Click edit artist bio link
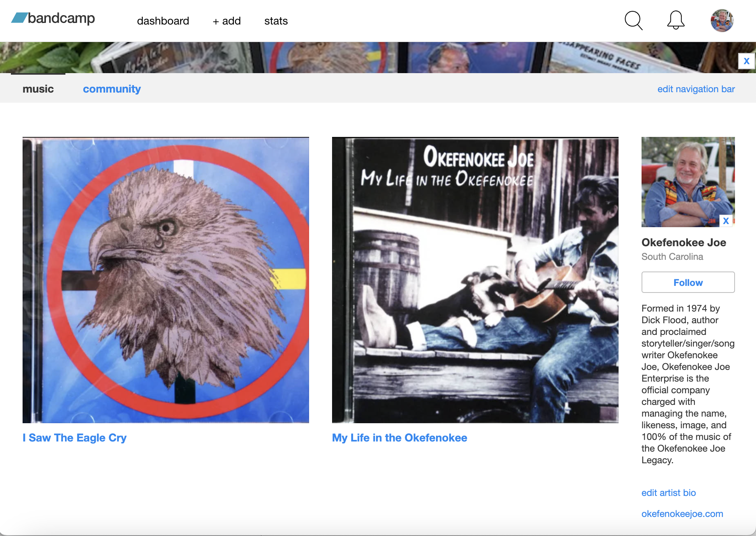This screenshot has width=756, height=536. 669,493
